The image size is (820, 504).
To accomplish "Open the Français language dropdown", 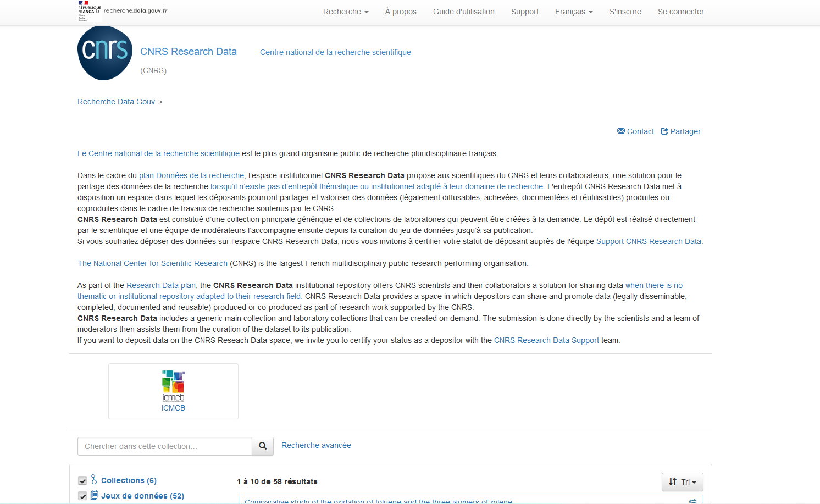I will 573,11.
